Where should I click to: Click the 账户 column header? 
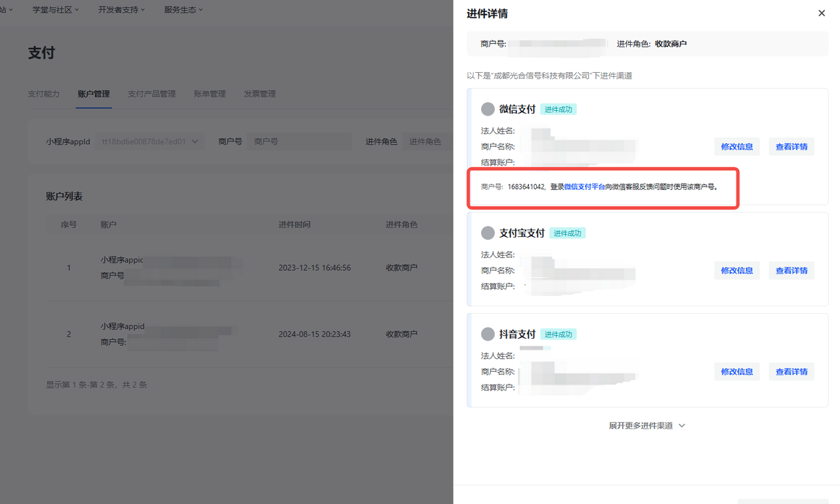pyautogui.click(x=108, y=224)
